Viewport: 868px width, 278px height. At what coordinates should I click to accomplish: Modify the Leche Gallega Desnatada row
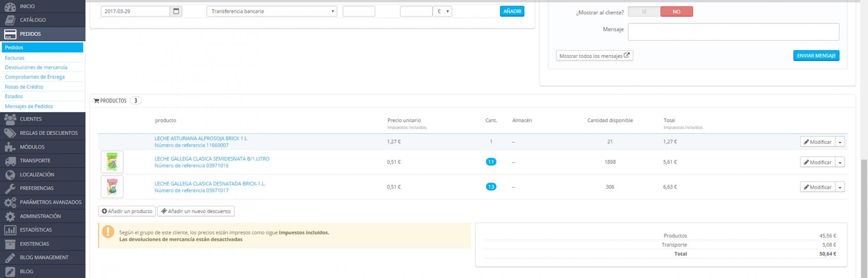(x=818, y=187)
